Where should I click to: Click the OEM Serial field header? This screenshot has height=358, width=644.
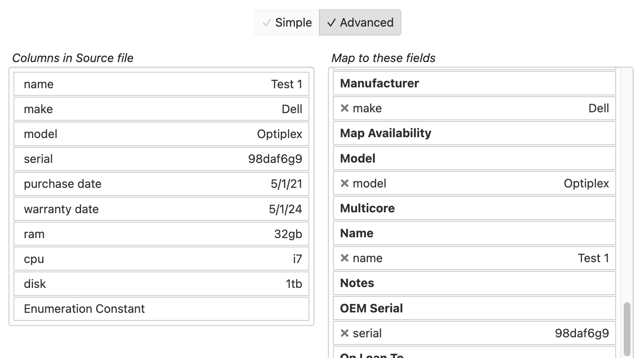[474, 308]
